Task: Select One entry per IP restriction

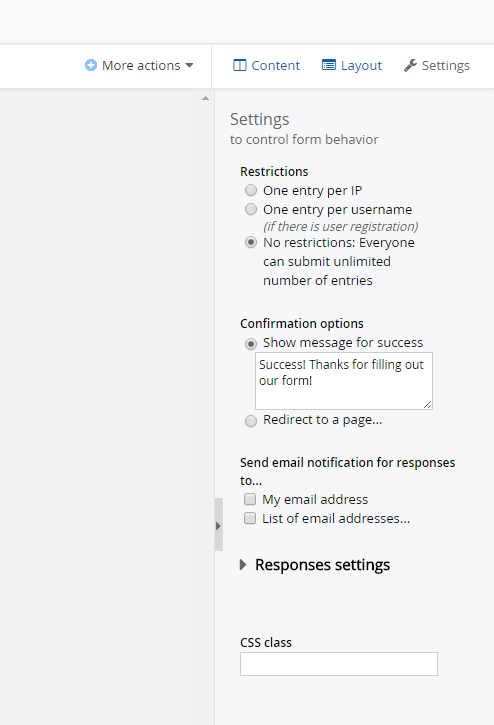Action: [251, 190]
